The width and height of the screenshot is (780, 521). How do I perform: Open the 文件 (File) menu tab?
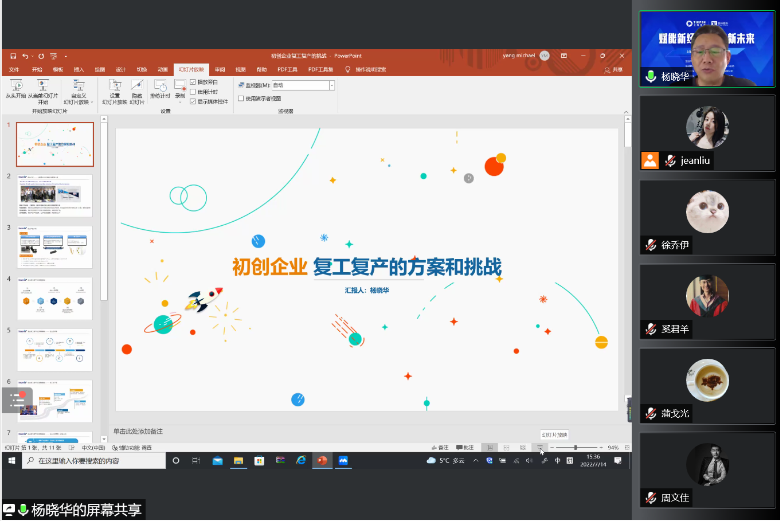pyautogui.click(x=15, y=69)
